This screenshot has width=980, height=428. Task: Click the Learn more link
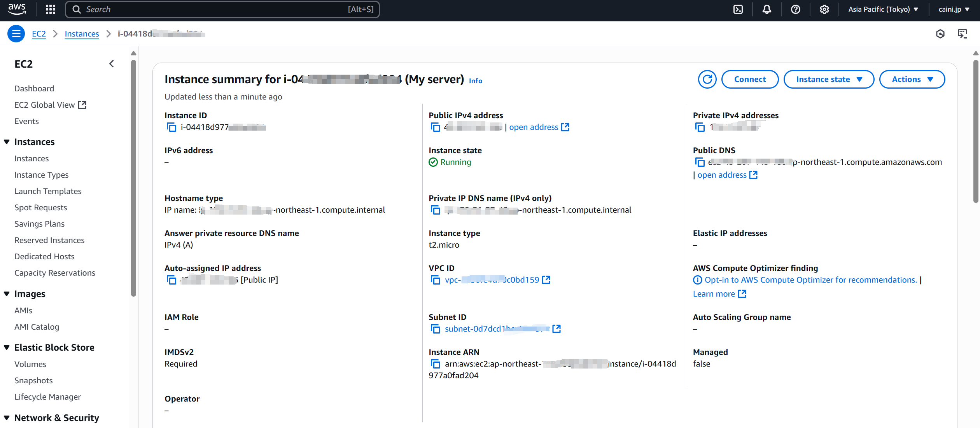coord(719,294)
